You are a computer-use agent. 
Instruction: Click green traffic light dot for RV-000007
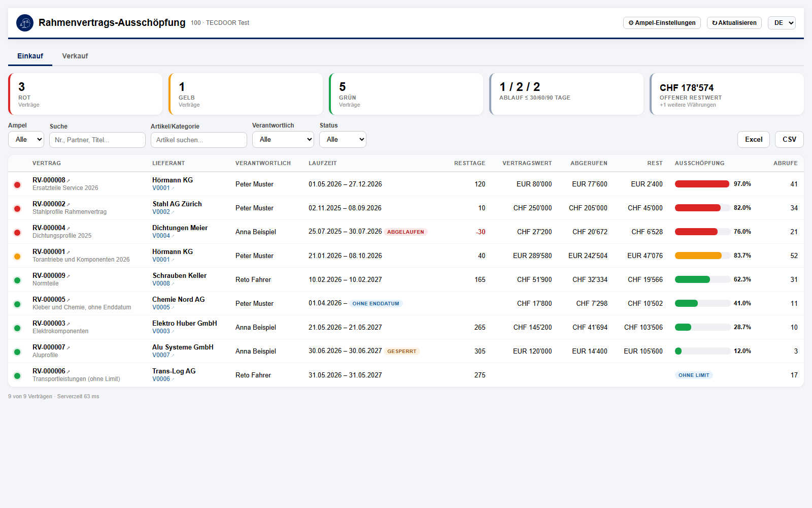17,352
